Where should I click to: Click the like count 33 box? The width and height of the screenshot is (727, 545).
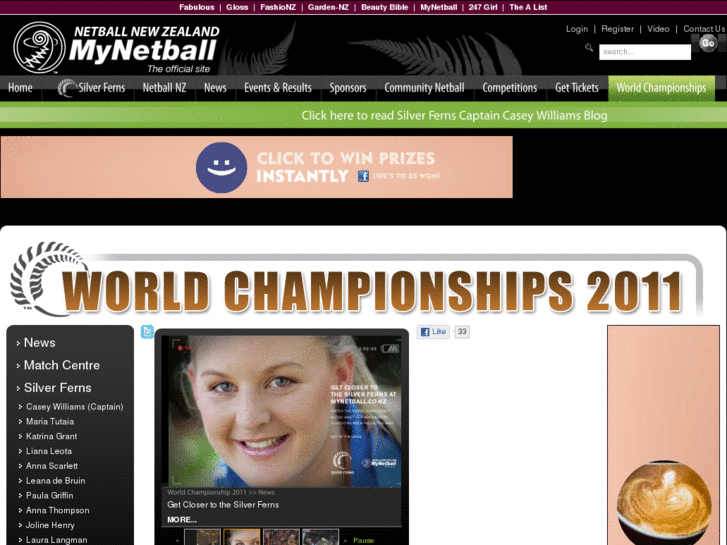(462, 332)
